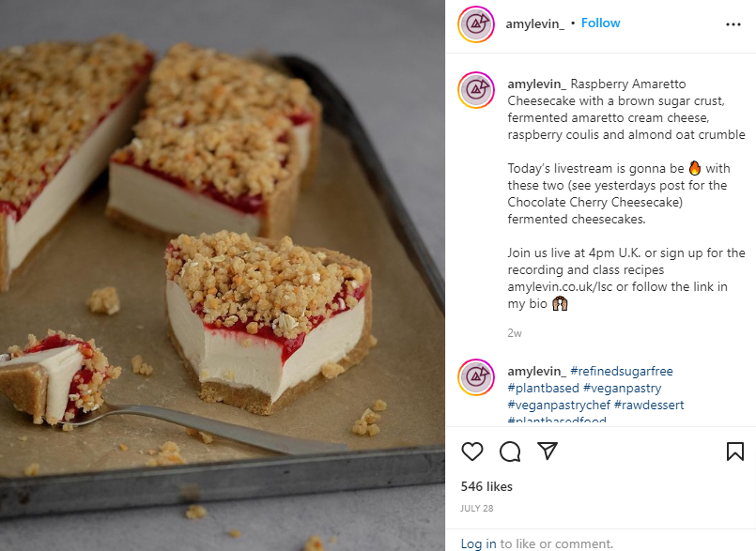
Task: Click the JULY 28 post date
Action: coord(477,509)
